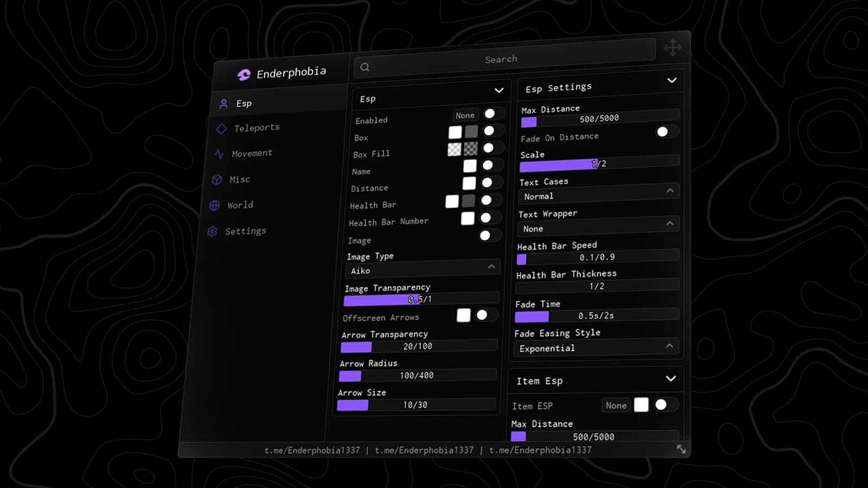Toggle the Name switch

tap(492, 165)
